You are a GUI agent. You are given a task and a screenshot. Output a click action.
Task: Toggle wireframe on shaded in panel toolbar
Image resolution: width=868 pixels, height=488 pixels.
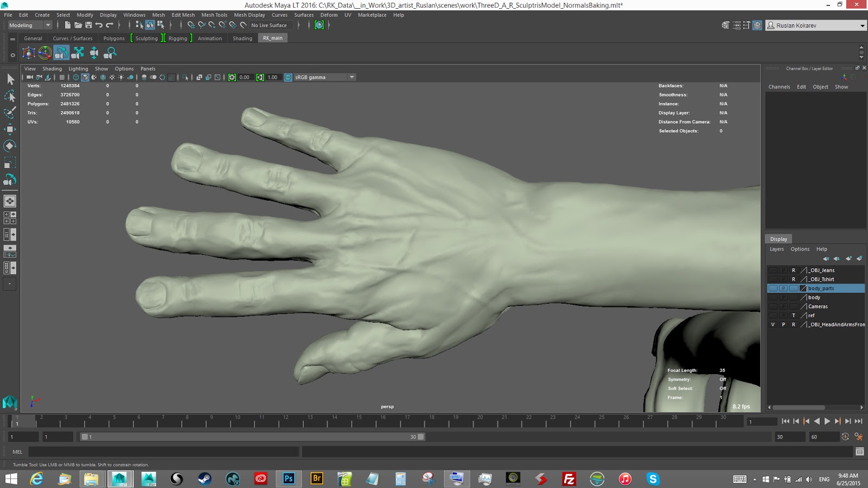click(103, 77)
